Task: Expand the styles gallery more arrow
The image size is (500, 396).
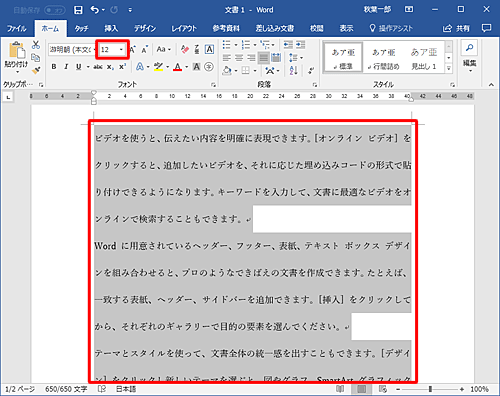Action: click(449, 69)
